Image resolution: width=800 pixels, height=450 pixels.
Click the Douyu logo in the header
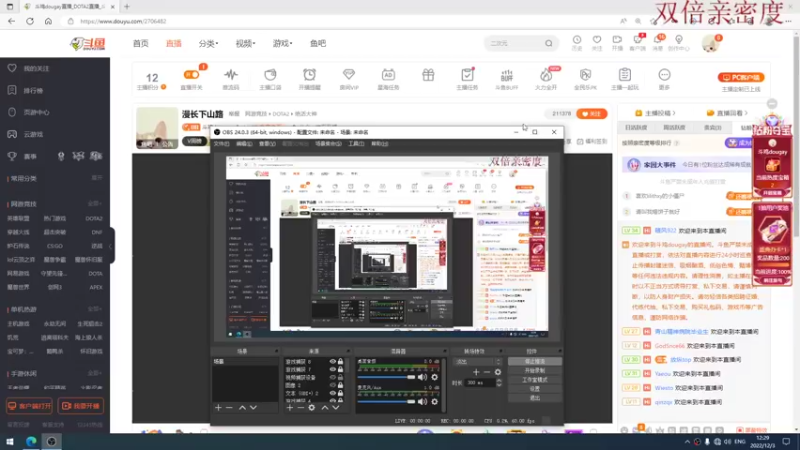[88, 44]
